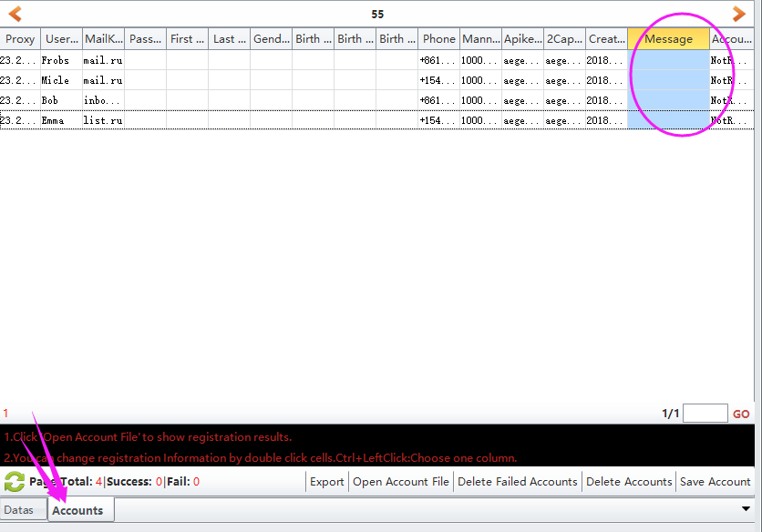Open Account File button click

(x=401, y=482)
